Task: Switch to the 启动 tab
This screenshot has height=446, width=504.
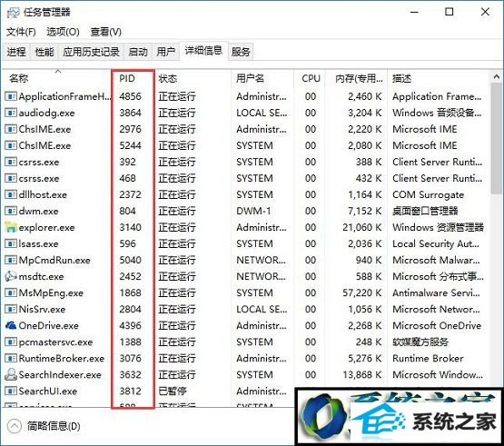Action: tap(138, 52)
